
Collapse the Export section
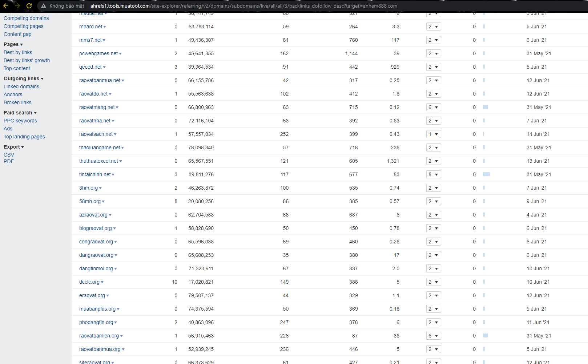coord(14,147)
